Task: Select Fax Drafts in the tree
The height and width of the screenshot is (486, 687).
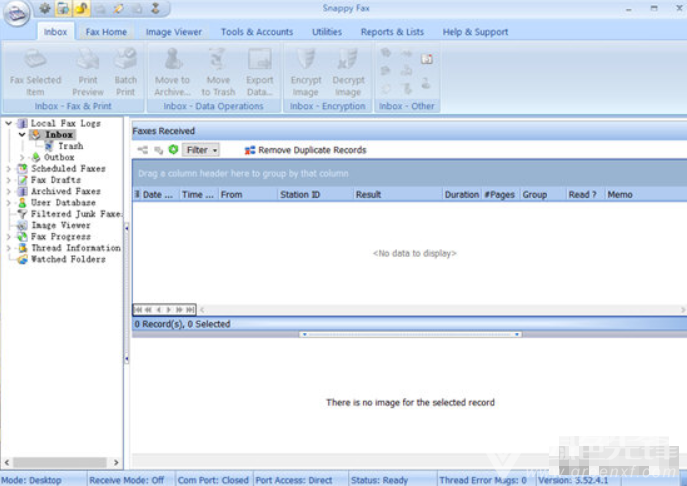Action: click(x=56, y=180)
